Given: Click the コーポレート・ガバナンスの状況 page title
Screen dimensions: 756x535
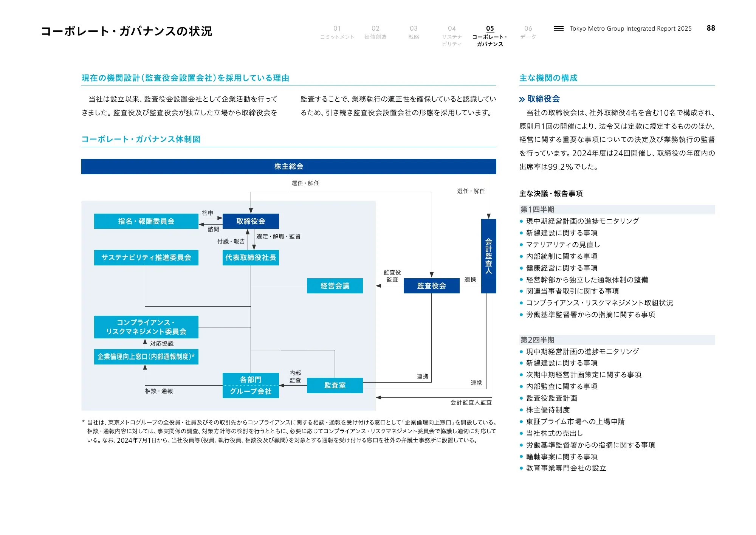Looking at the screenshot, I should 126,31.
